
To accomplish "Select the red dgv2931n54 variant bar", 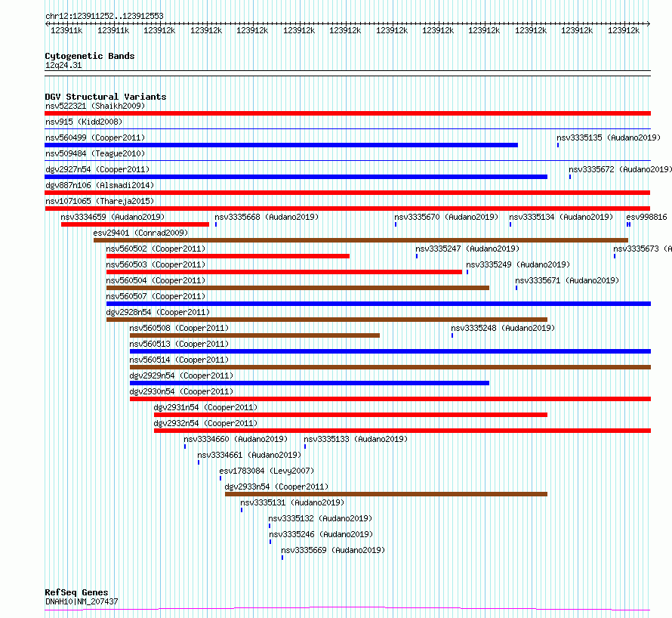I will pos(350,415).
